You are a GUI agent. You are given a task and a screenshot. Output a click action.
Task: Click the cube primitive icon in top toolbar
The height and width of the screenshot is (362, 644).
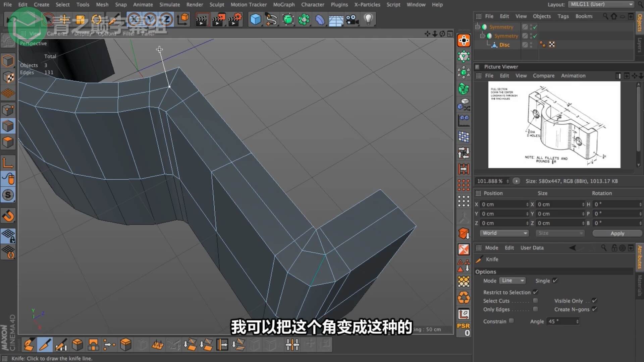tap(255, 19)
